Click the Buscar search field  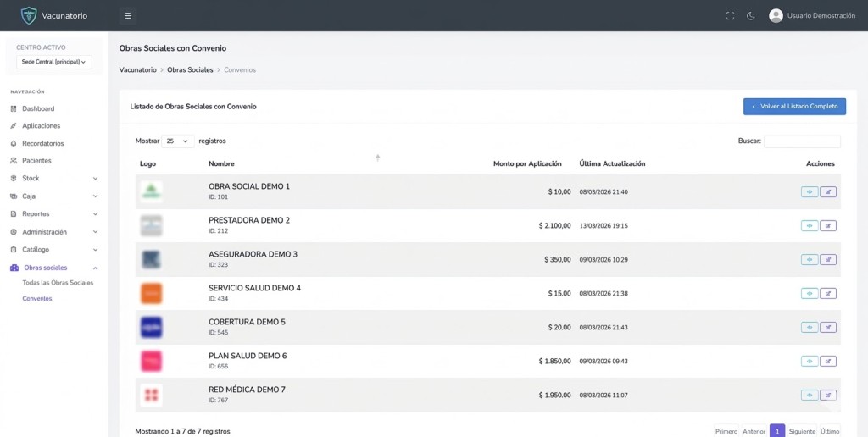pyautogui.click(x=802, y=141)
